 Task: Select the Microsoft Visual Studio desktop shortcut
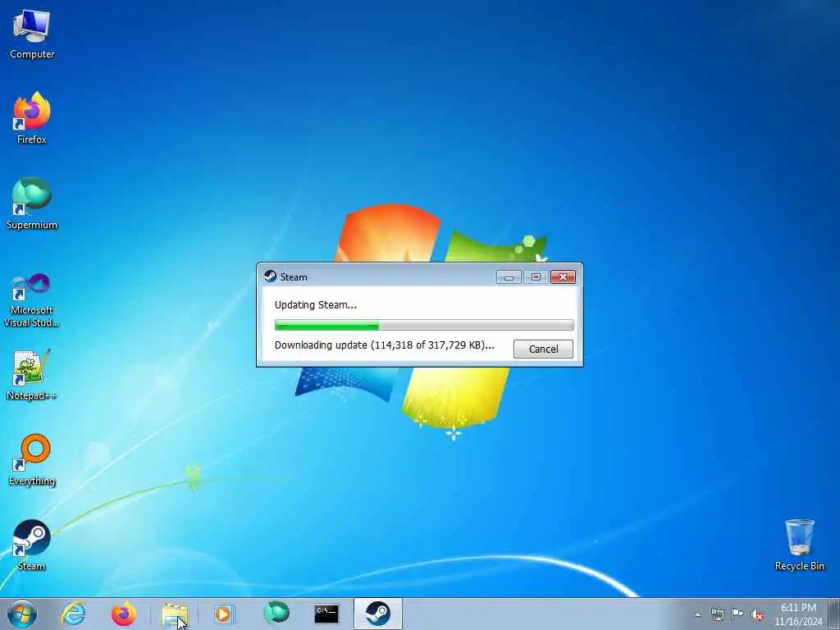(32, 300)
